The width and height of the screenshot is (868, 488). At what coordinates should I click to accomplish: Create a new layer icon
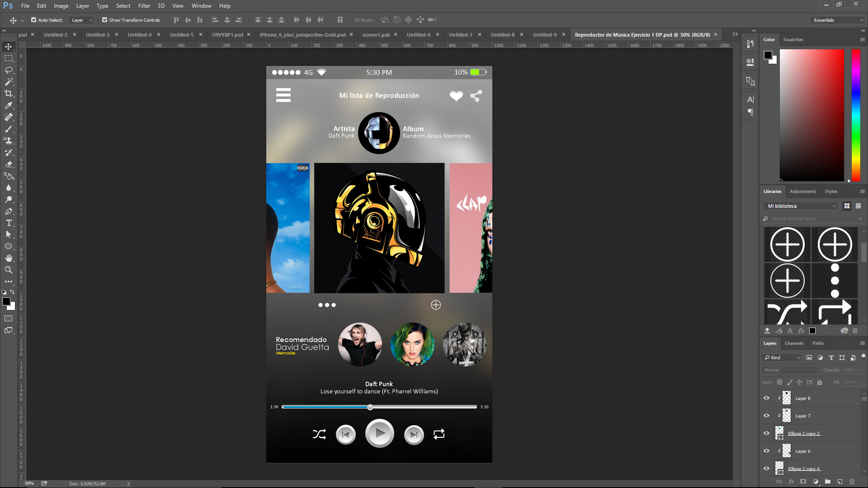click(840, 482)
